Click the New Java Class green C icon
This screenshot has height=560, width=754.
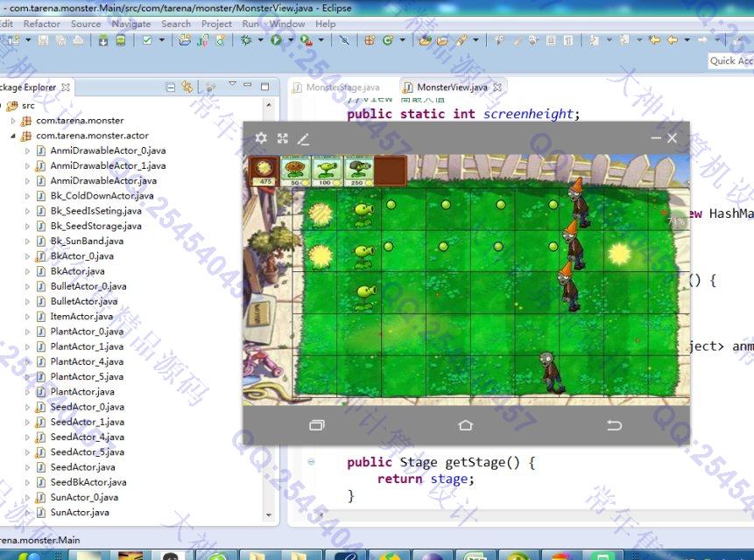[x=388, y=40]
